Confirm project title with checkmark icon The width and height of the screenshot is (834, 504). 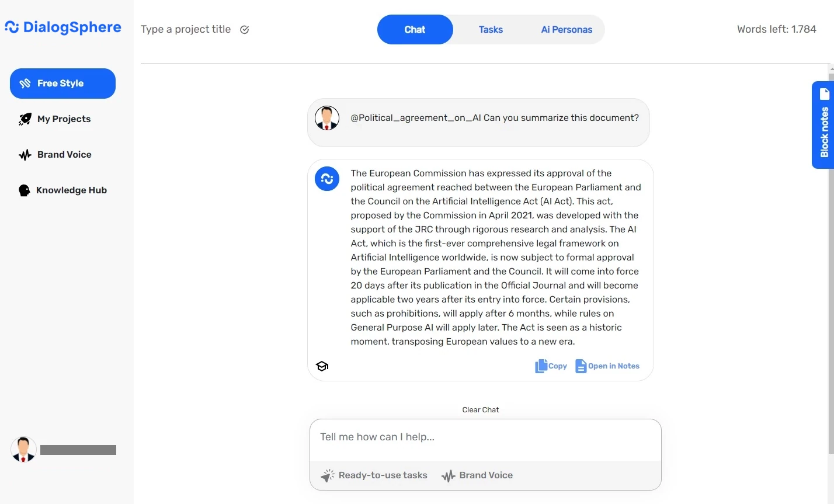[245, 30]
